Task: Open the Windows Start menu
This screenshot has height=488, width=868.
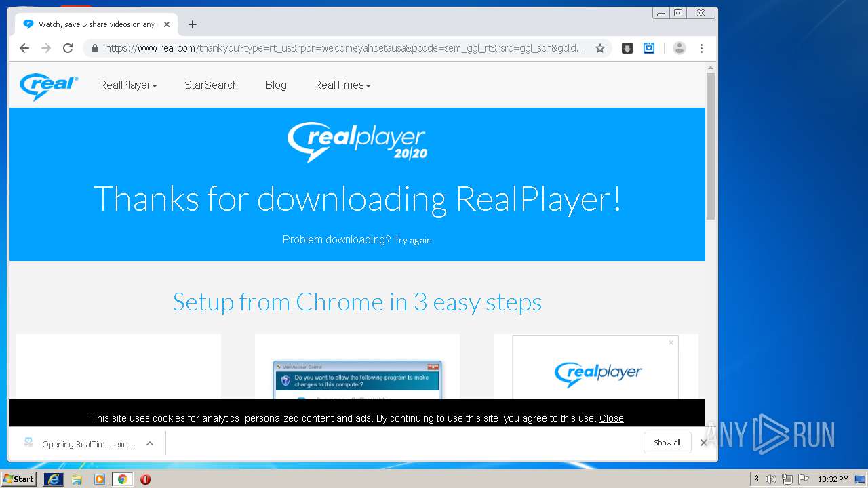Action: (18, 479)
